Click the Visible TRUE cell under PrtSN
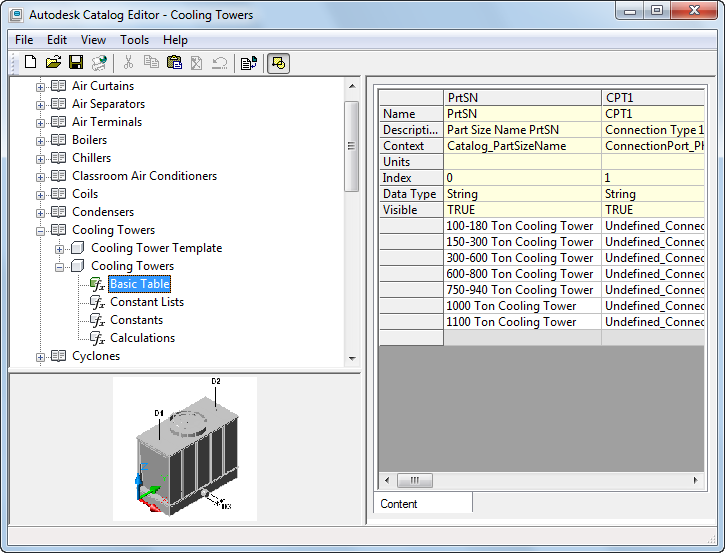The width and height of the screenshot is (725, 553). (522, 210)
